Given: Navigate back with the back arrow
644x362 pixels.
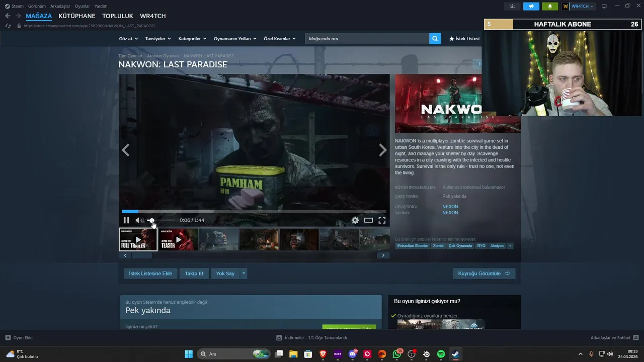Looking at the screenshot, I should tap(8, 16).
